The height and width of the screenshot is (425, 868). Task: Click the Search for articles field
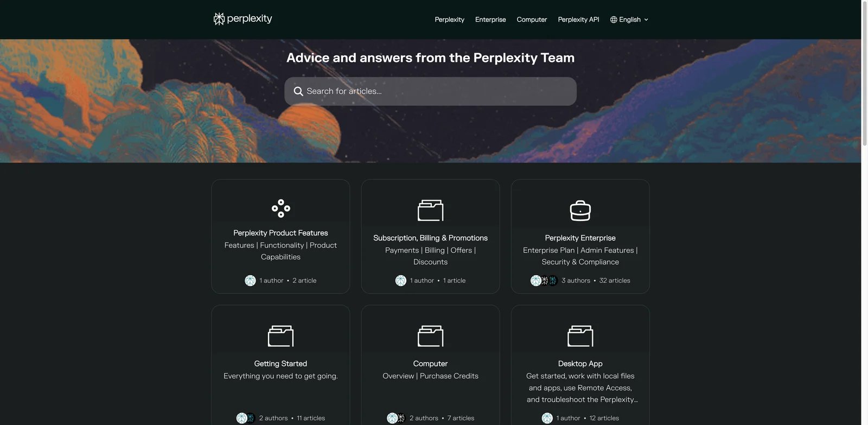click(430, 91)
